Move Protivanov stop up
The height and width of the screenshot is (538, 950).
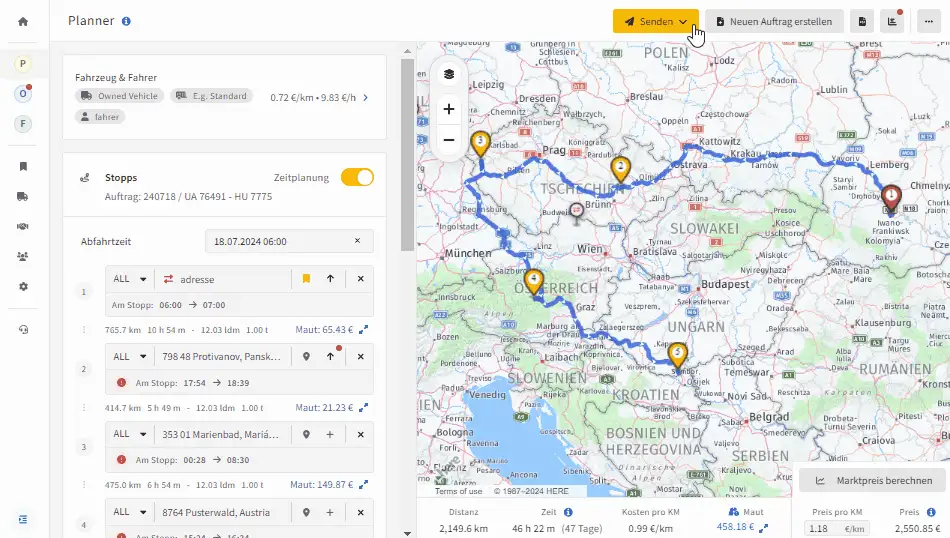click(x=330, y=356)
